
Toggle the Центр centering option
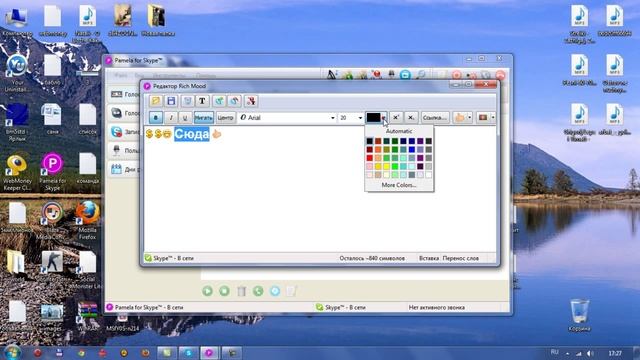[x=225, y=118]
